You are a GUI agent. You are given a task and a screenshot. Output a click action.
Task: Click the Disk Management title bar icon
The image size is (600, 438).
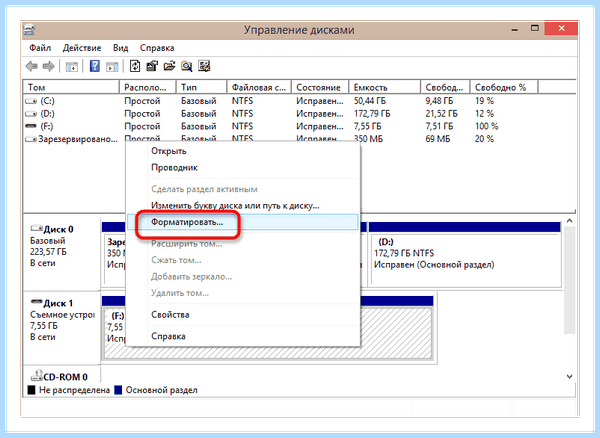point(29,30)
